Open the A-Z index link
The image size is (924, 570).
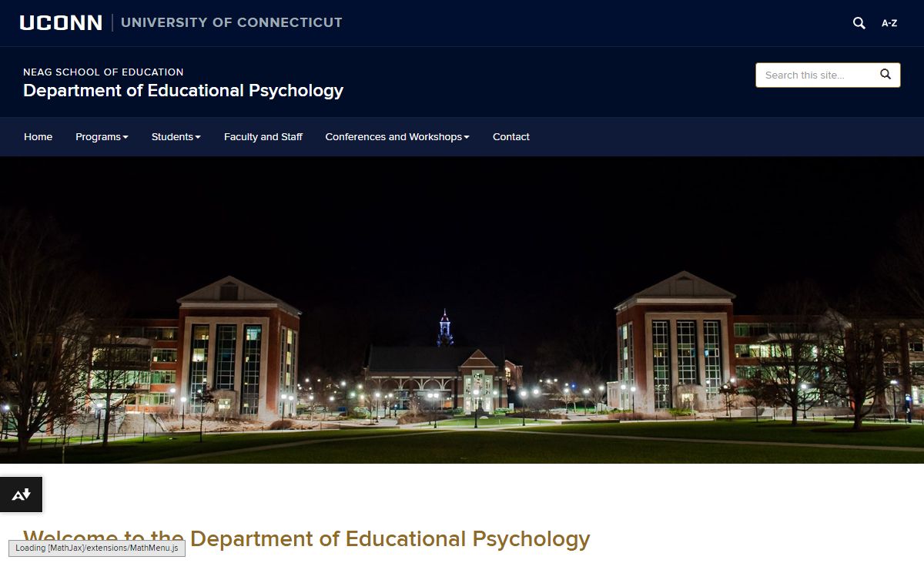pyautogui.click(x=889, y=23)
